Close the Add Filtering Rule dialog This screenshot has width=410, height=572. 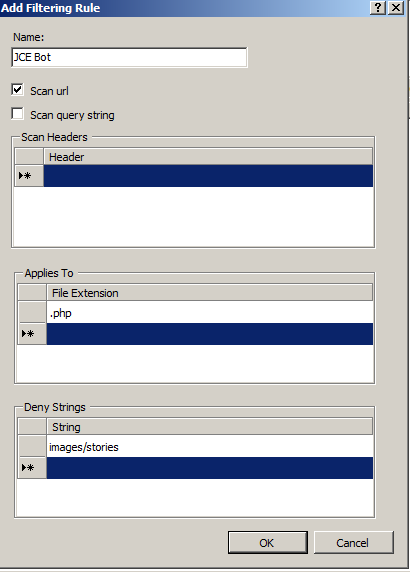click(396, 8)
